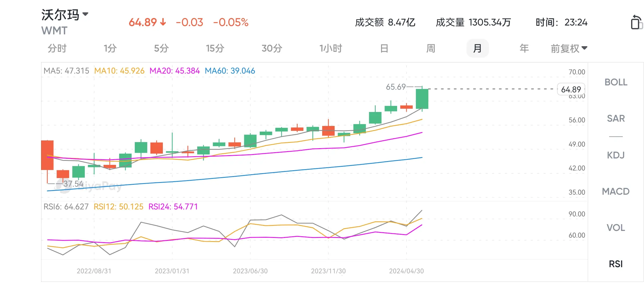Click the latest green monthly candlestick
This screenshot has height=290, width=644.
[x=422, y=99]
